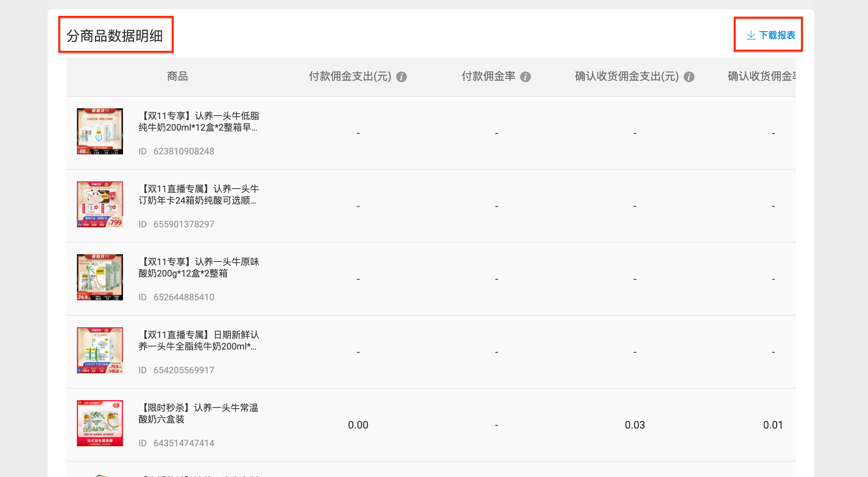Viewport: 868px width, 477px height.
Task: Click info icon next to 确认收货佣金支出(元)
Action: pyautogui.click(x=689, y=77)
